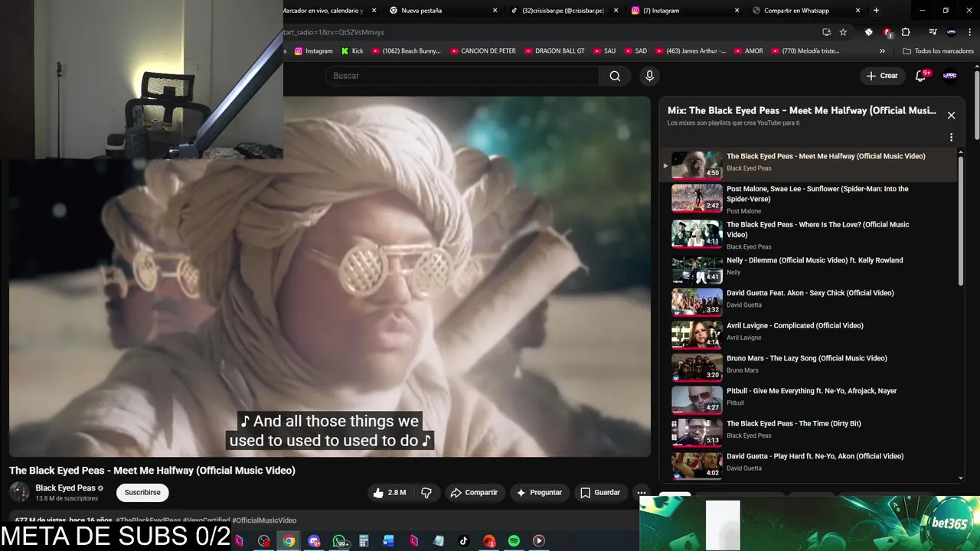
Task: Open more actions three-dot menu under video
Action: tap(642, 493)
